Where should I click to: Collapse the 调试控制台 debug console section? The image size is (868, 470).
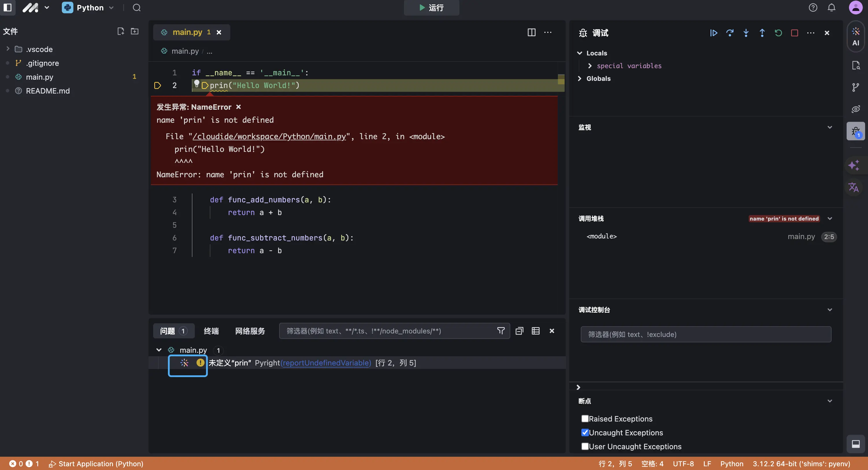(x=830, y=310)
